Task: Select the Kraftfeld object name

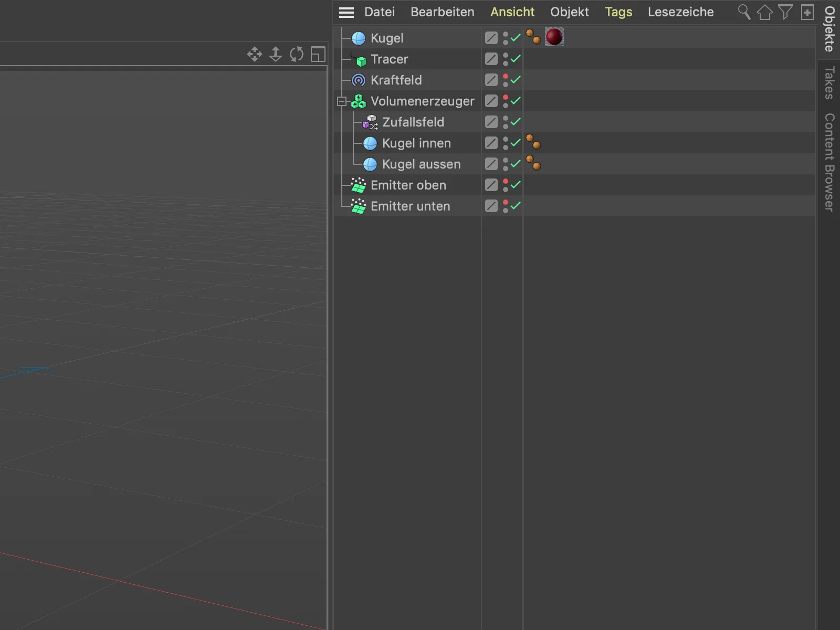Action: tap(396, 80)
